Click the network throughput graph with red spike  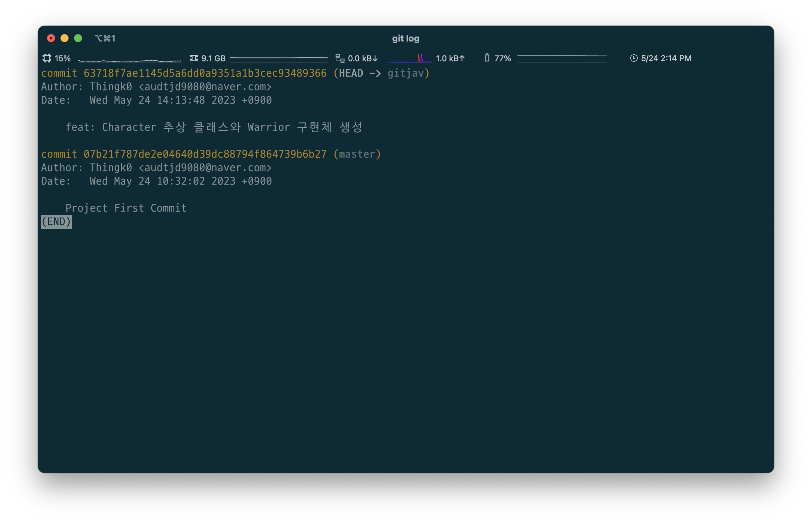(x=410, y=59)
